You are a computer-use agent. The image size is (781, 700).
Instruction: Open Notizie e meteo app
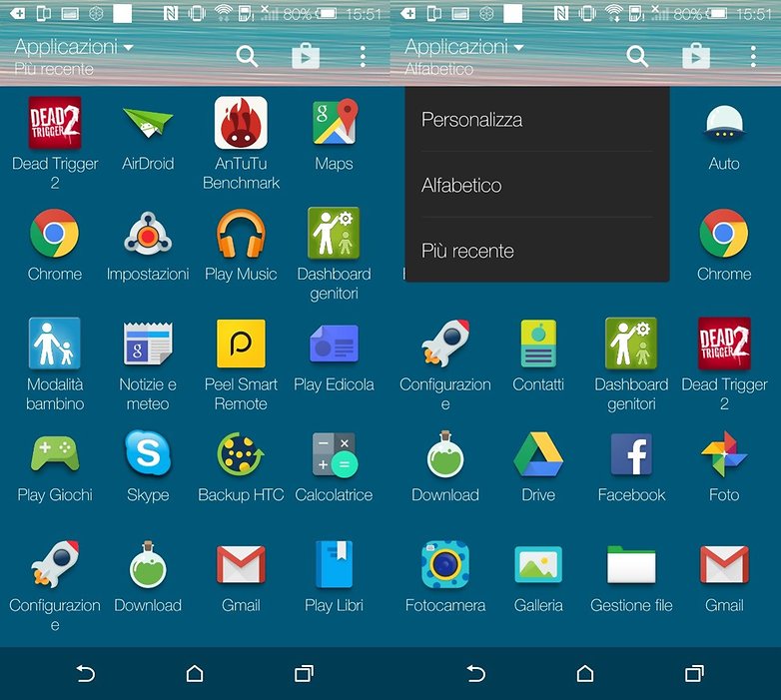click(x=148, y=344)
